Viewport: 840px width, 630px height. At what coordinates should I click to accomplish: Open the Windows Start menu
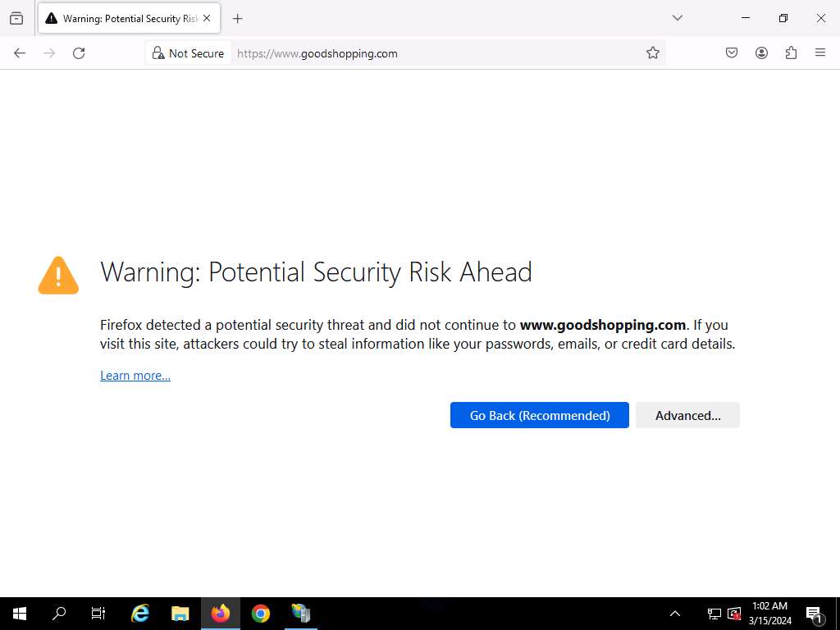coord(20,614)
